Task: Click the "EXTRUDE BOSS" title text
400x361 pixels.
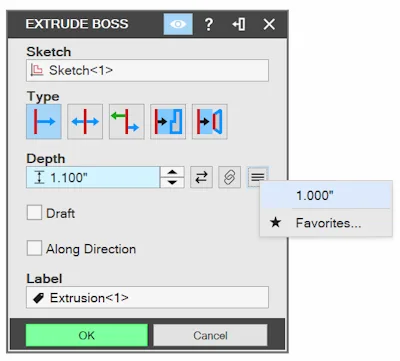Action: tap(77, 24)
